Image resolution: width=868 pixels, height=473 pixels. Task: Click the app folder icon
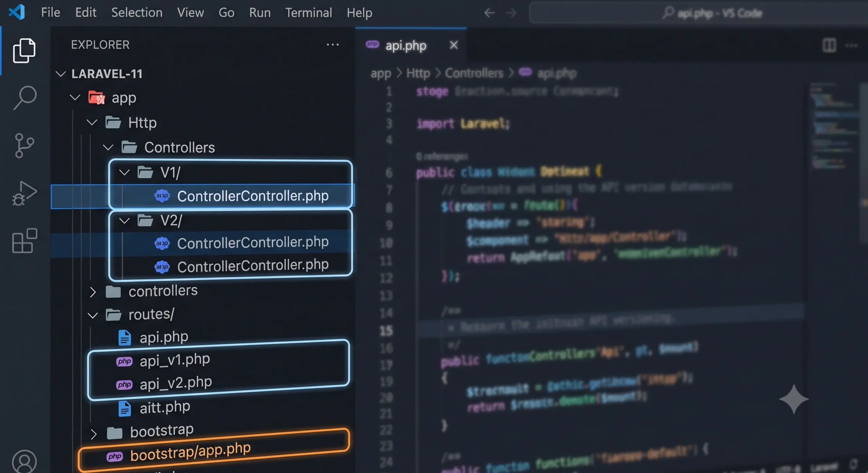click(97, 98)
